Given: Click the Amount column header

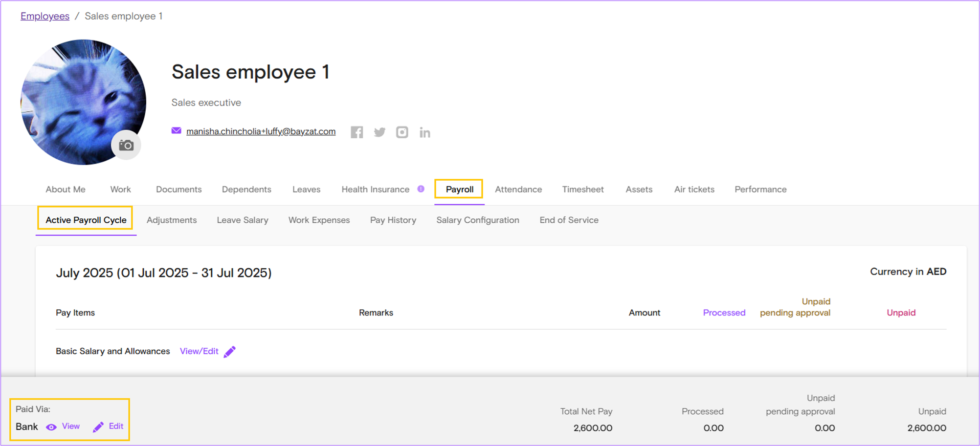Looking at the screenshot, I should pyautogui.click(x=645, y=313).
